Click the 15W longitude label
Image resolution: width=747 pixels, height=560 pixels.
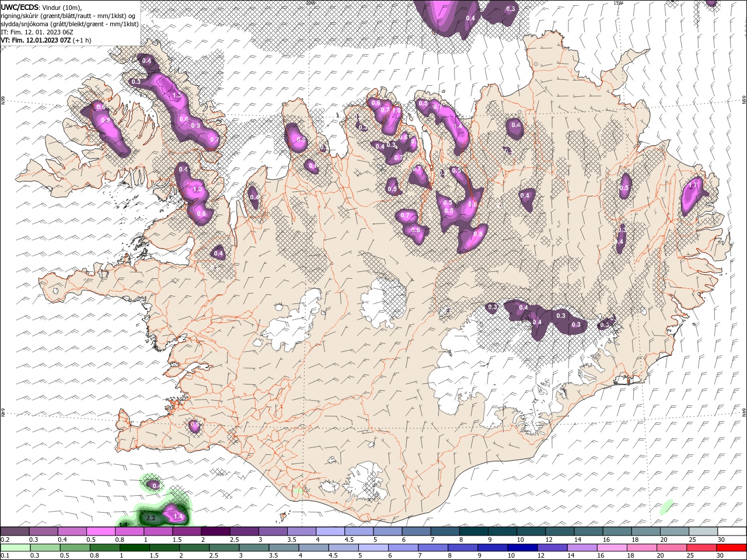(x=619, y=3)
